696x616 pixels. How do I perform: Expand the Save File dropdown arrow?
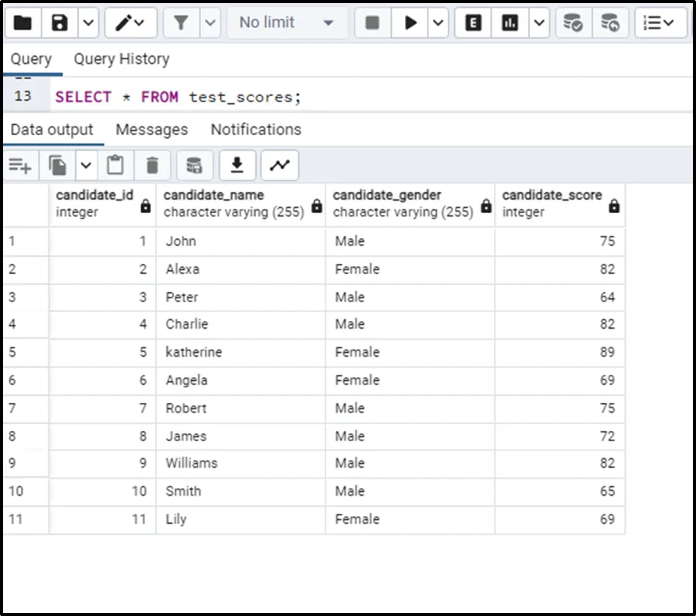click(x=88, y=23)
